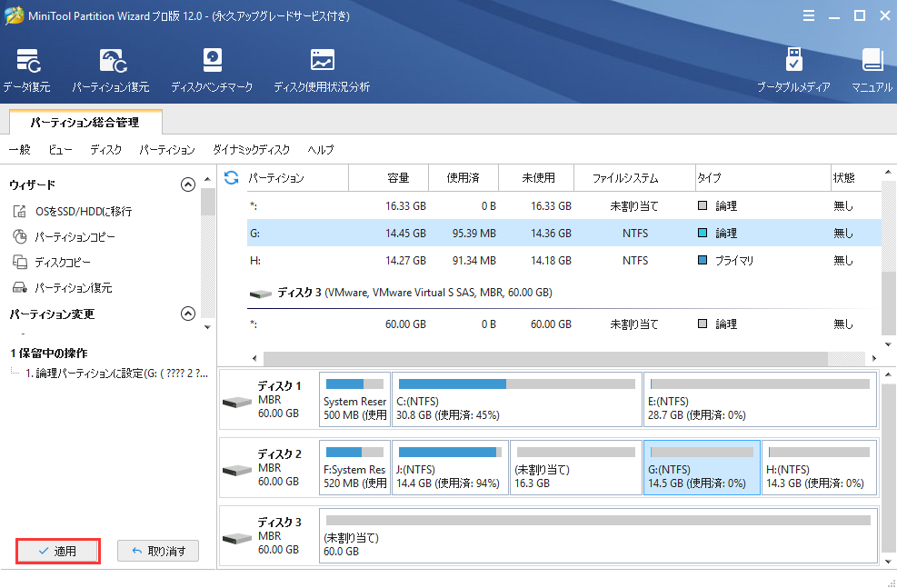897x588 pixels.
Task: Open the マニュアル (Manual) icon
Action: point(872,71)
